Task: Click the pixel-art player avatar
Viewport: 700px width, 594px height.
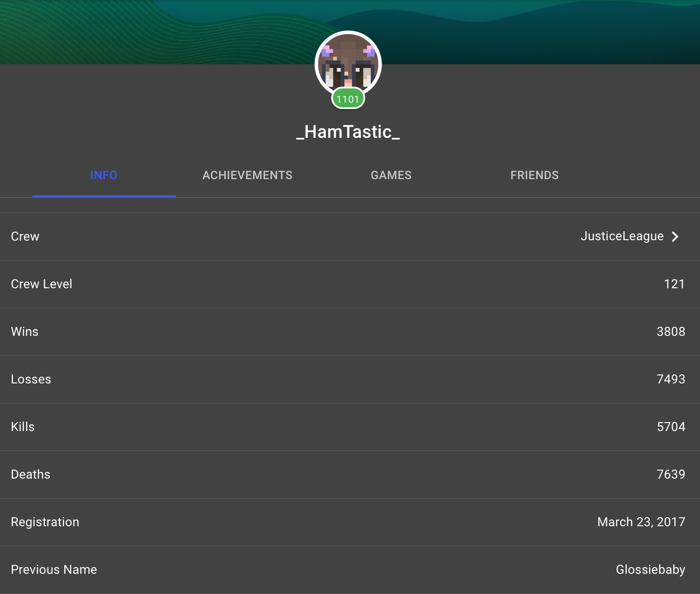Action: [x=348, y=64]
